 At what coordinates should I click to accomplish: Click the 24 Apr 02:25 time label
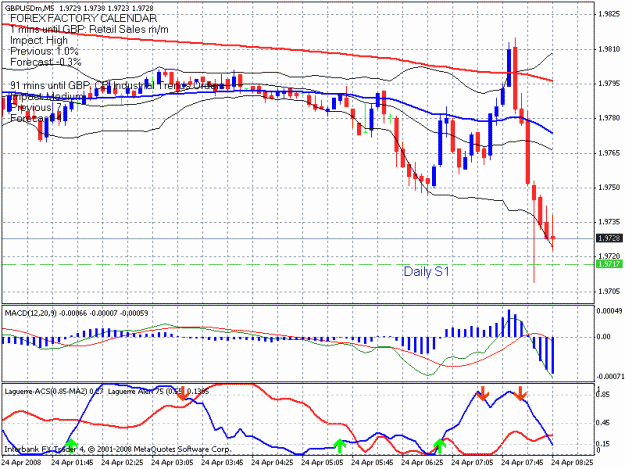[x=122, y=462]
